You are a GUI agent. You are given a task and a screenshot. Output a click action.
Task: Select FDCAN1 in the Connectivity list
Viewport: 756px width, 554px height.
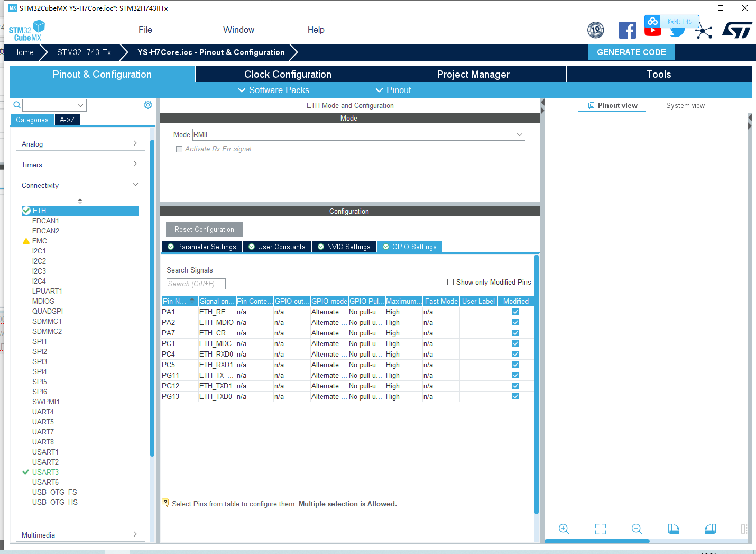click(45, 221)
